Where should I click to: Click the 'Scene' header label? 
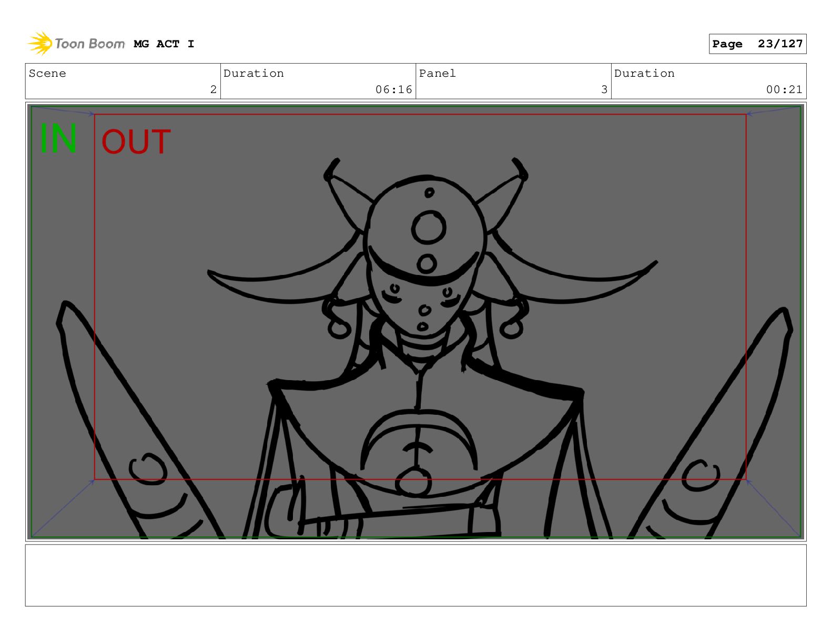point(47,74)
